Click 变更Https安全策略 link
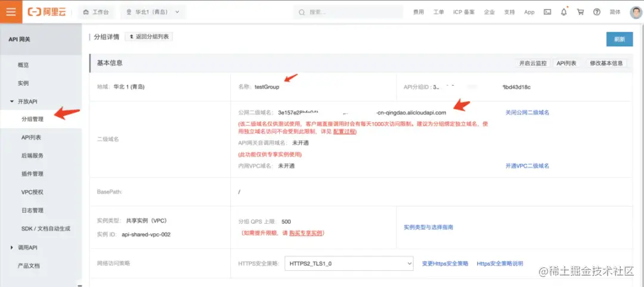 [445, 264]
